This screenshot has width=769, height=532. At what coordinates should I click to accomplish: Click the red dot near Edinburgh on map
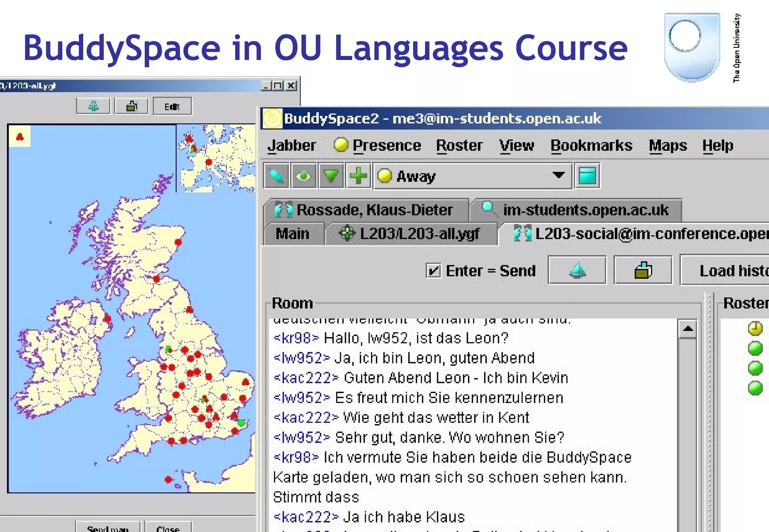157,279
